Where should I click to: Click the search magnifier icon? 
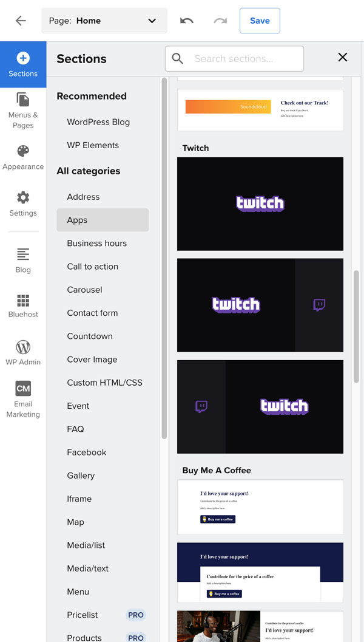[x=178, y=58]
